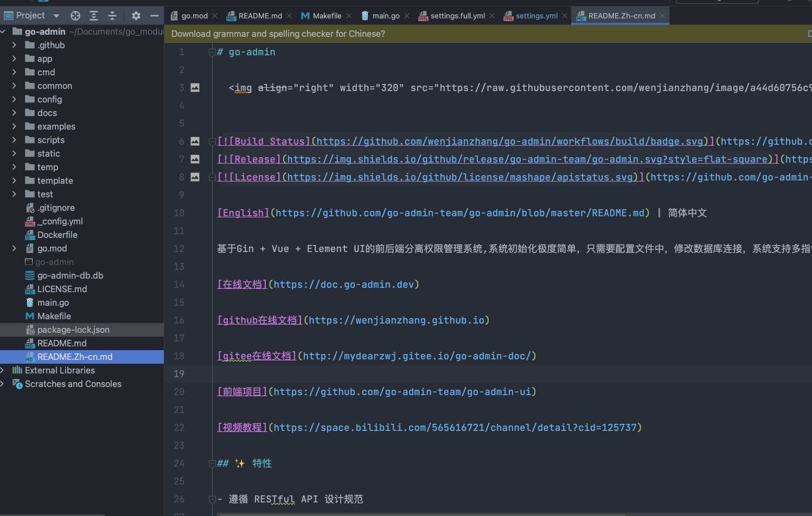812x516 pixels.
Task: Expand the go.mod node in the project tree
Action: 14,248
